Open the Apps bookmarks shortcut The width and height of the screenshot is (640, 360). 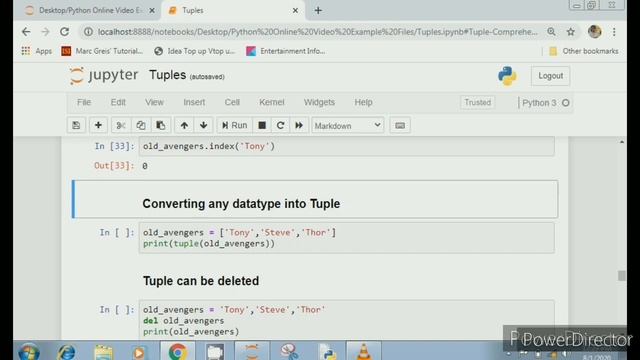tap(36, 51)
